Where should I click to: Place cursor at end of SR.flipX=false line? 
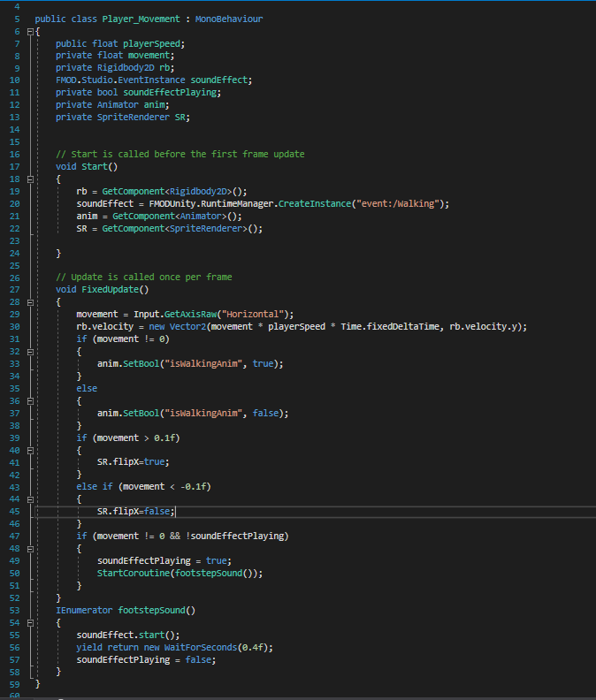[x=178, y=511]
